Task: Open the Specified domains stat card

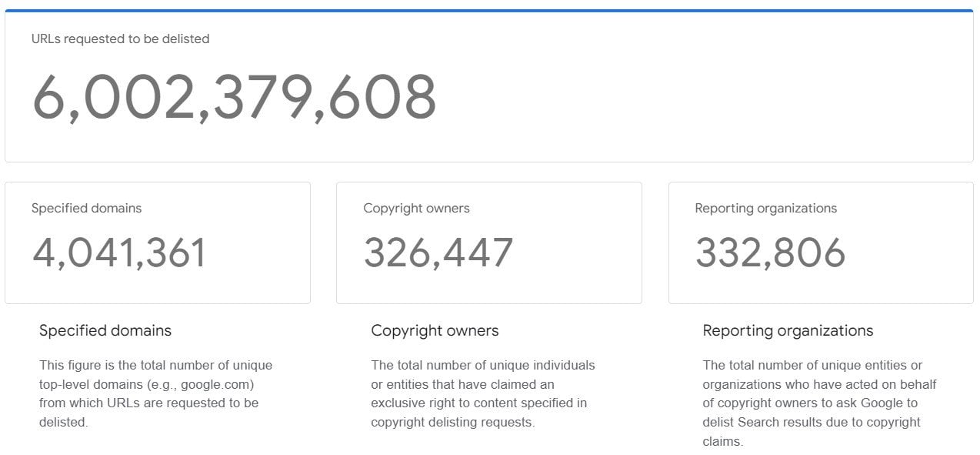Action: click(x=158, y=243)
